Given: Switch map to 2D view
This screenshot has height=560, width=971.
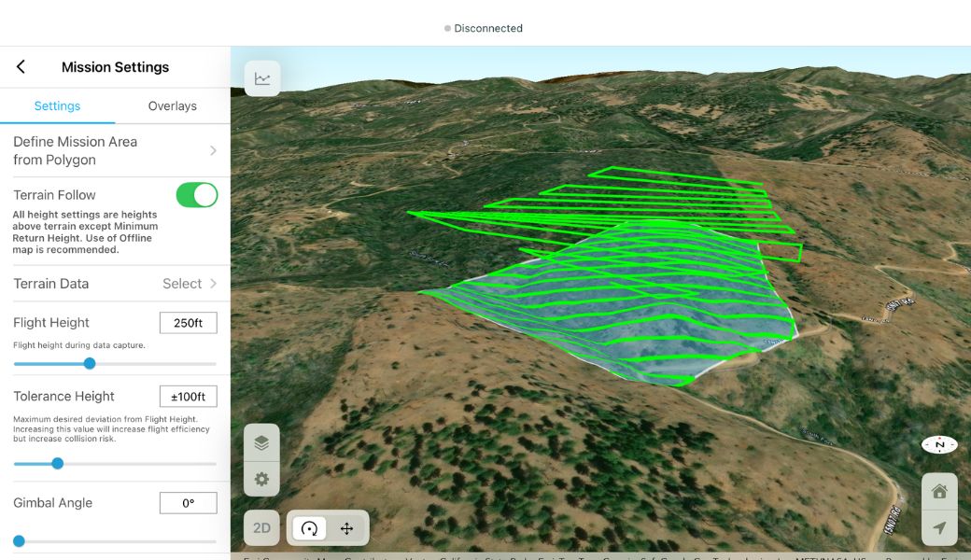Looking at the screenshot, I should tap(261, 528).
